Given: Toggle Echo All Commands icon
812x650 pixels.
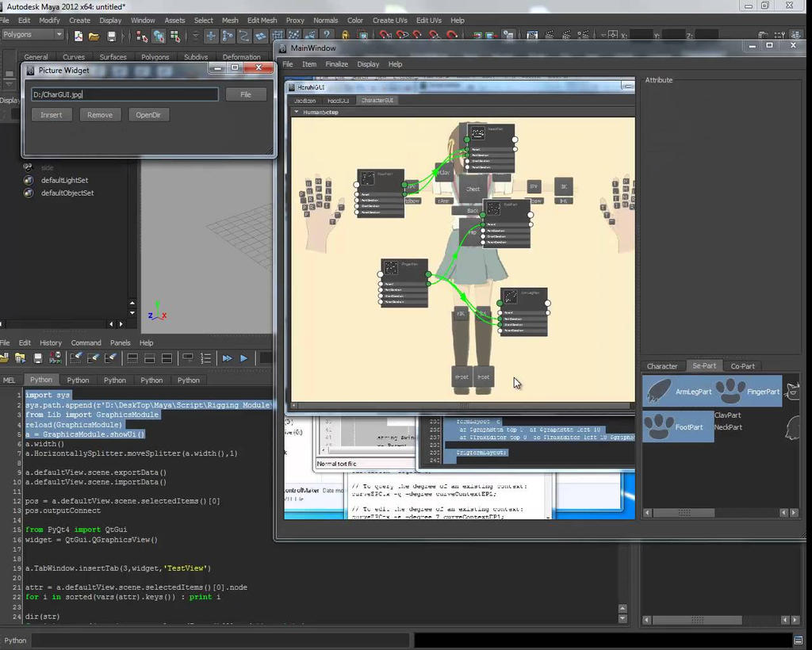Looking at the screenshot, I should [189, 358].
